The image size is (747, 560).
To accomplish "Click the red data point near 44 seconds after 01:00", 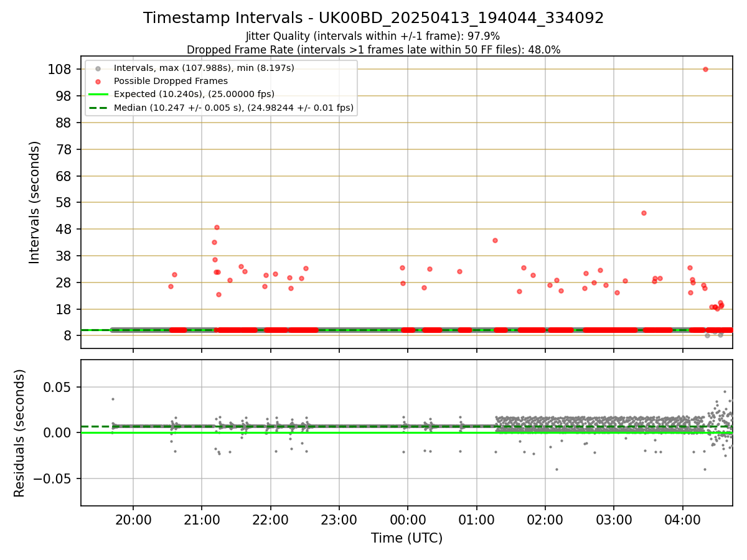I will tap(495, 240).
